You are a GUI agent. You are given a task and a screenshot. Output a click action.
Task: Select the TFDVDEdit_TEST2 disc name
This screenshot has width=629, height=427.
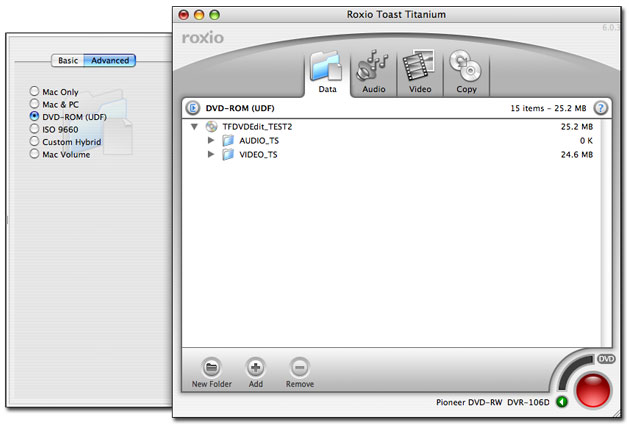click(257, 127)
